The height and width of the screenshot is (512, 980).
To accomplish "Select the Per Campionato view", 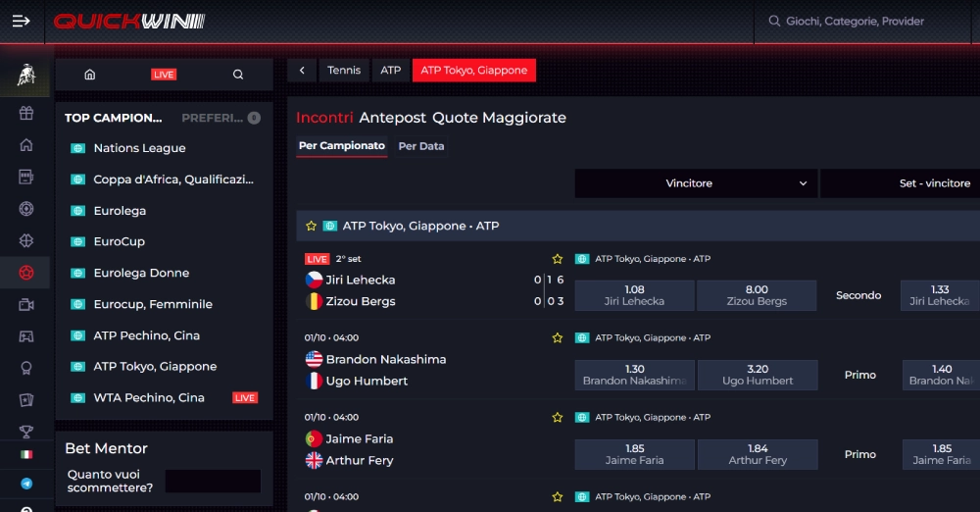I will pos(342,146).
